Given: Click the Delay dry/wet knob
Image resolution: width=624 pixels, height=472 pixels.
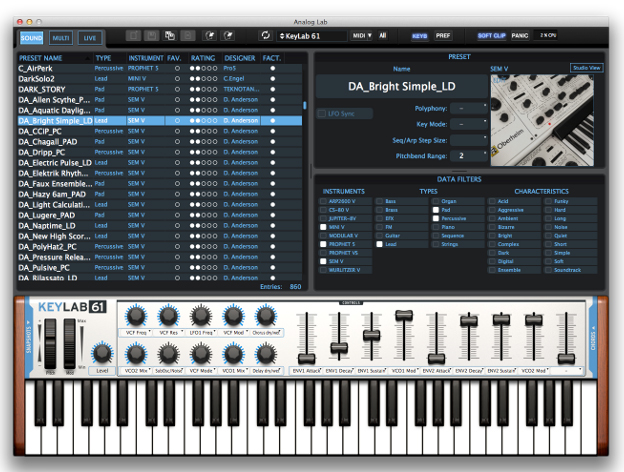Looking at the screenshot, I should tap(266, 353).
